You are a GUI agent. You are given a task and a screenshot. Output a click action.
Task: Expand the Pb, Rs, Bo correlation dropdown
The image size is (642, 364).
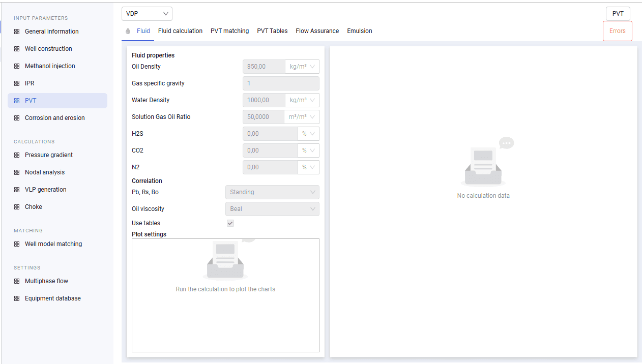(x=272, y=192)
